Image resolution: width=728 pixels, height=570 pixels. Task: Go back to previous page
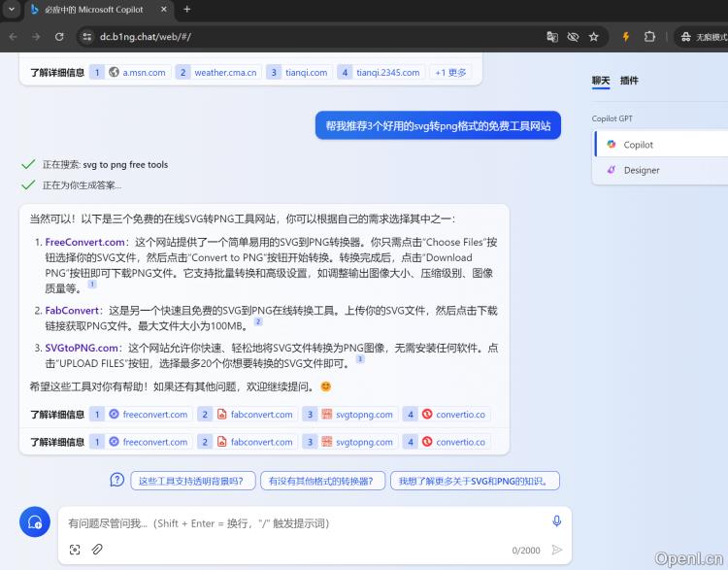13,37
